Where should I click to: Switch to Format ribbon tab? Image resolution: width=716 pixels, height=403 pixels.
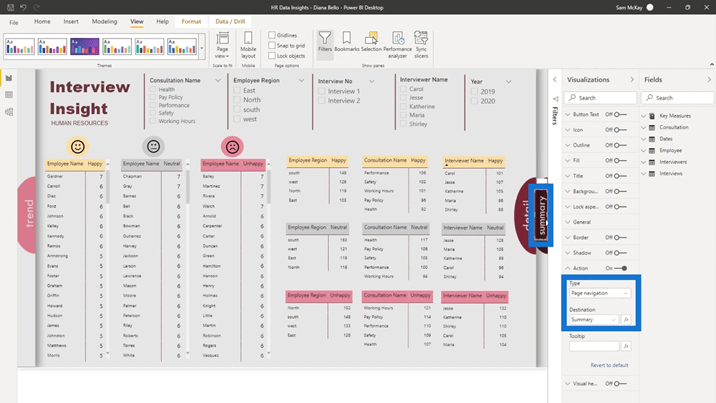point(191,21)
